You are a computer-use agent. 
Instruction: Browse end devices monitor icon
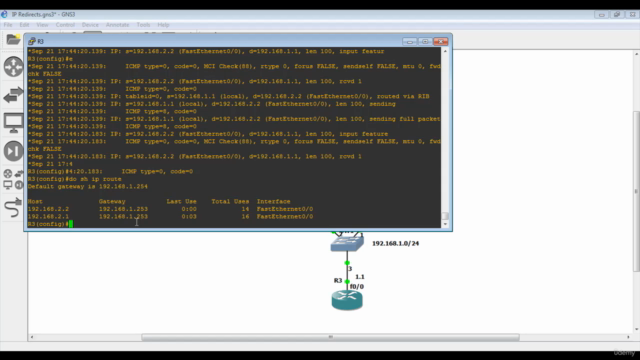click(x=13, y=123)
